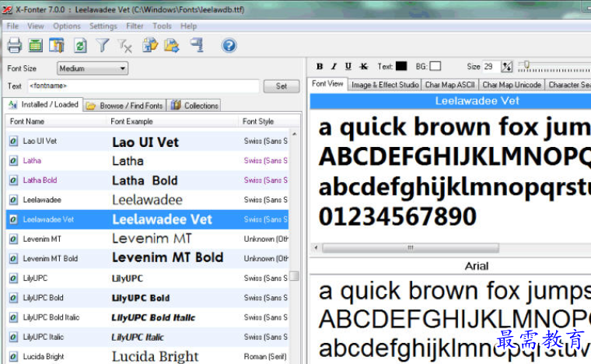591x364 pixels.
Task: Switch to Collections tab
Action: [x=194, y=106]
